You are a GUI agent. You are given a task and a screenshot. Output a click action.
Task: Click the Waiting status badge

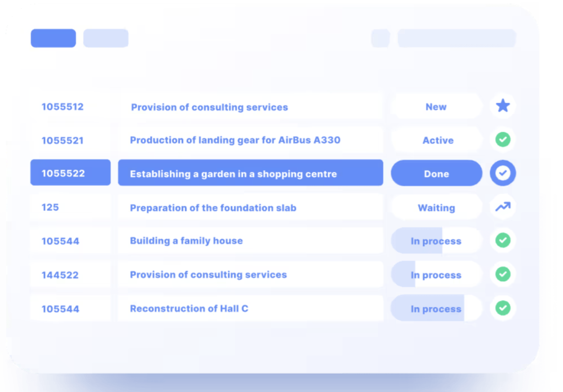point(436,207)
